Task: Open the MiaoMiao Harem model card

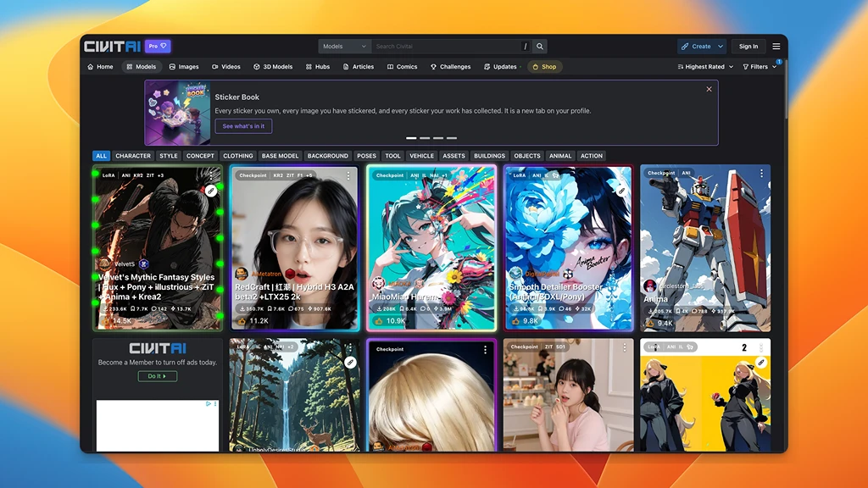Action: 431,247
